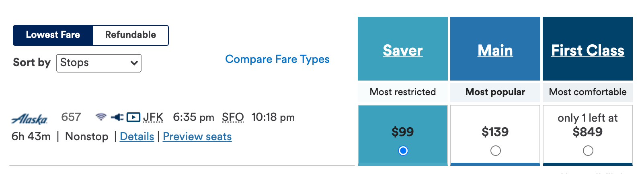Click the in-flight entertainment icon
644x174 pixels.
pyautogui.click(x=133, y=117)
